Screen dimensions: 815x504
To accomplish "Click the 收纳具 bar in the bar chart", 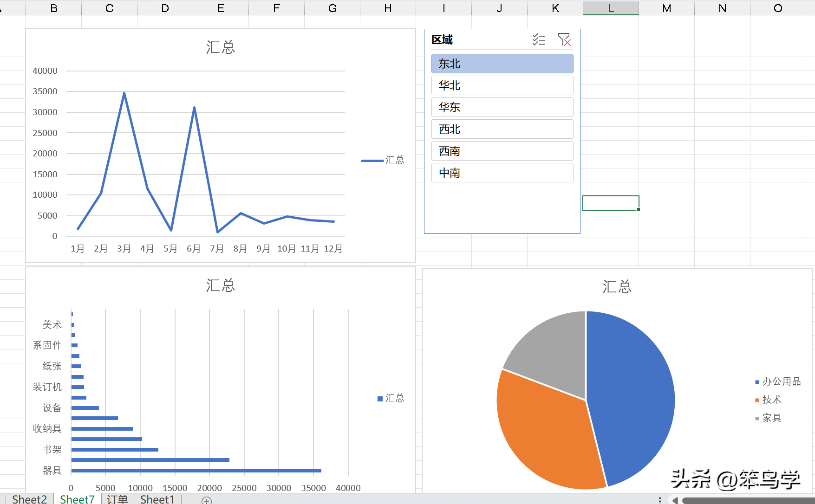I will tap(102, 429).
